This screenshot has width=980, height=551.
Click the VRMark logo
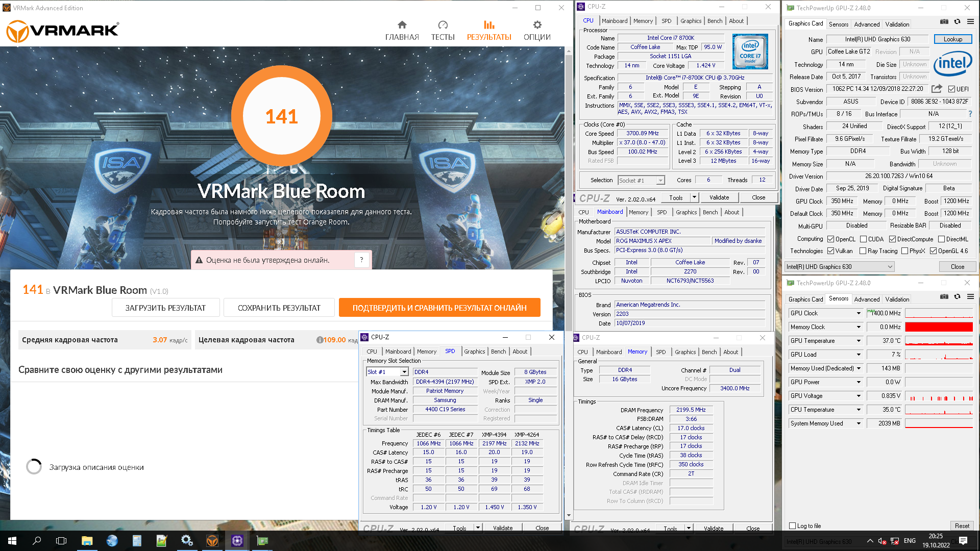click(x=62, y=31)
